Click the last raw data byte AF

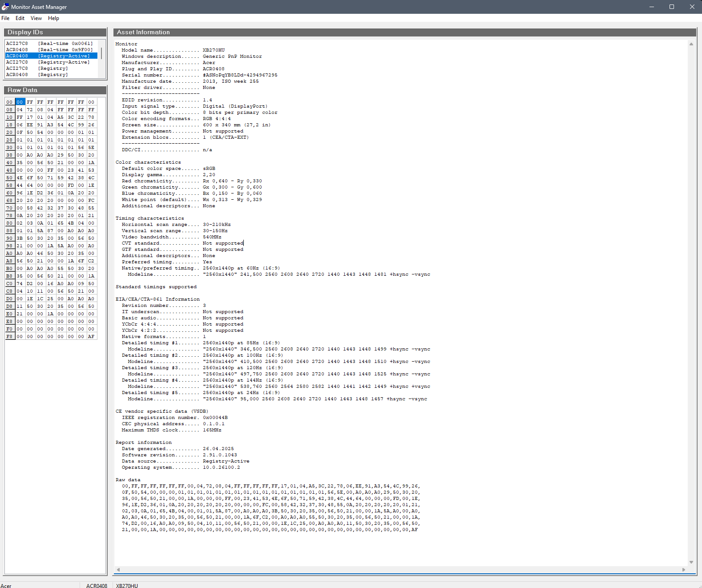pos(91,337)
